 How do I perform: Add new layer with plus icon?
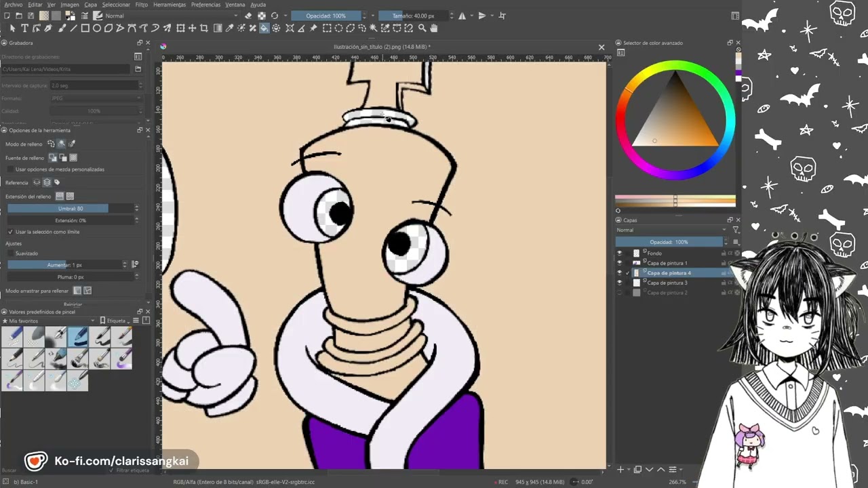[x=620, y=469]
